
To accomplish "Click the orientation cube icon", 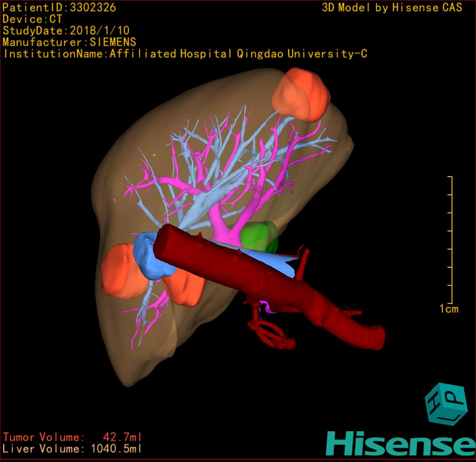I will coord(446,404).
